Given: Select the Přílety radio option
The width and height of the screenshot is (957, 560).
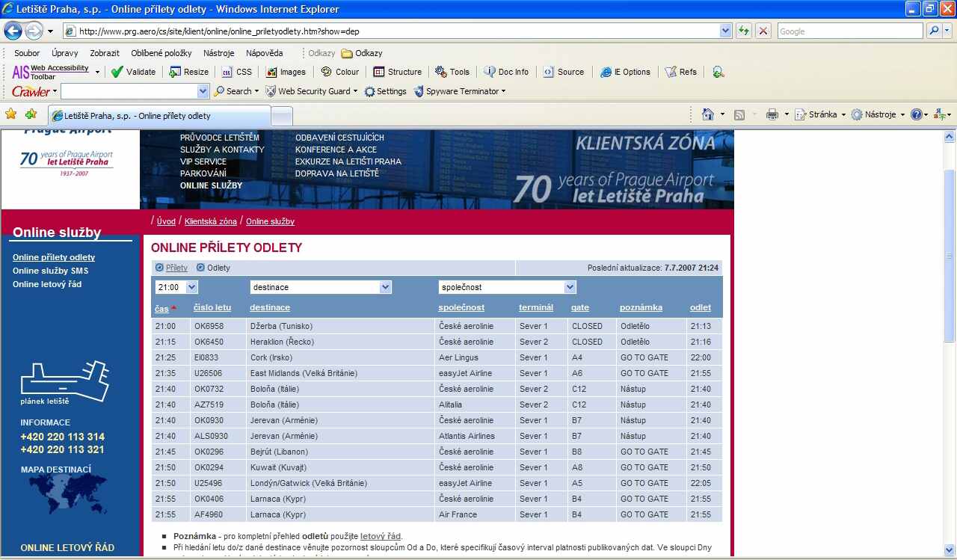Looking at the screenshot, I should point(159,268).
